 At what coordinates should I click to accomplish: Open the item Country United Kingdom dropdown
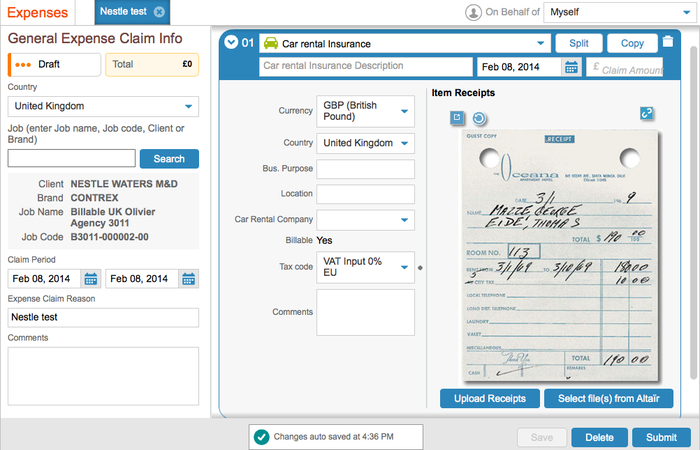point(365,143)
